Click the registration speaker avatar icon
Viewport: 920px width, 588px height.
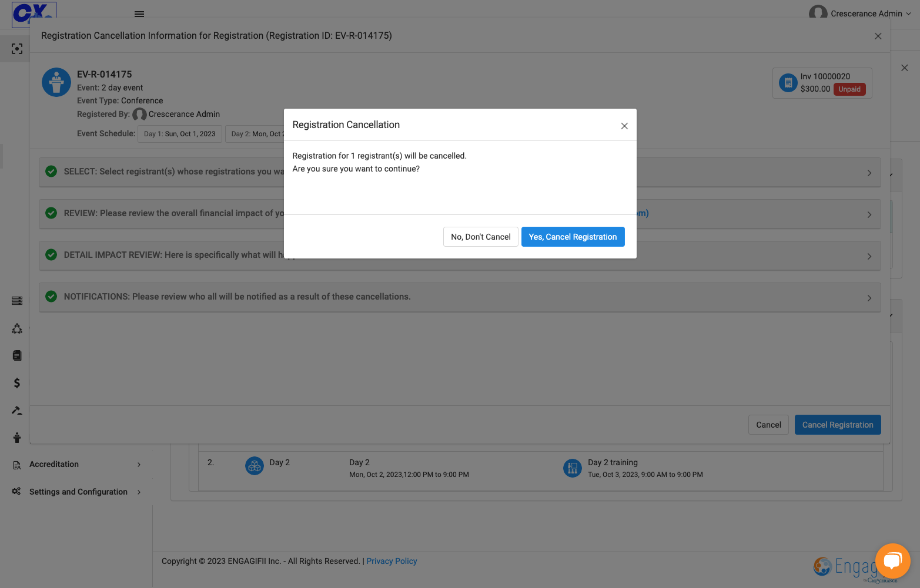[x=56, y=82]
